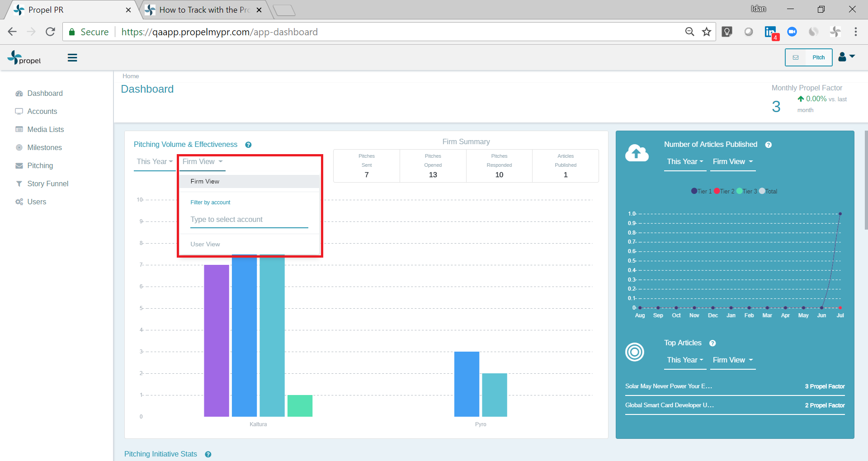Click the cloud upload articles icon

(637, 153)
